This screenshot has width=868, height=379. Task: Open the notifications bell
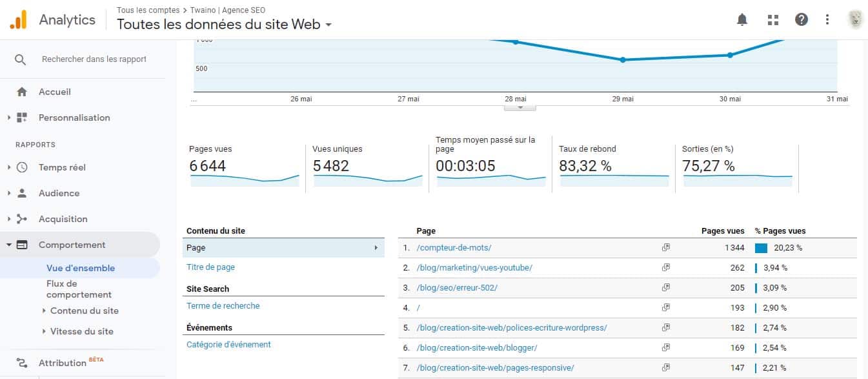click(x=742, y=19)
